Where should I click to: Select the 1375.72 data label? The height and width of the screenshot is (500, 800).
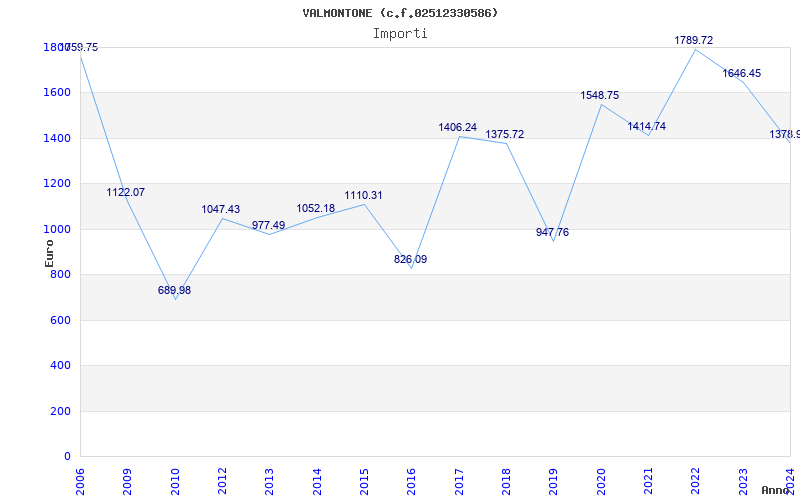(x=505, y=134)
